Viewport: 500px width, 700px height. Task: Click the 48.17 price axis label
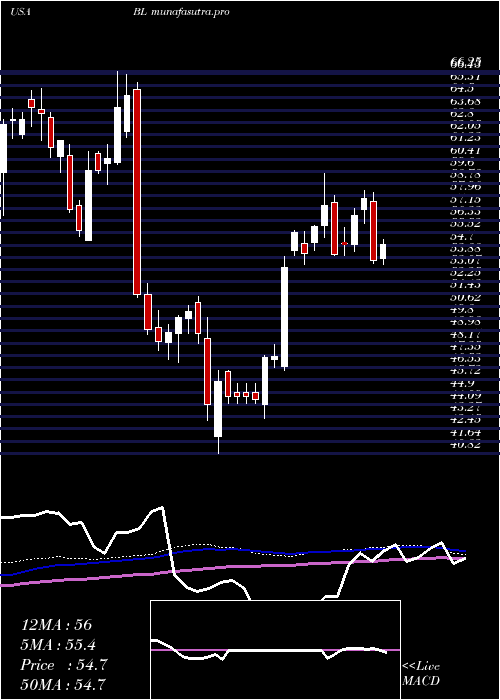[x=465, y=333]
